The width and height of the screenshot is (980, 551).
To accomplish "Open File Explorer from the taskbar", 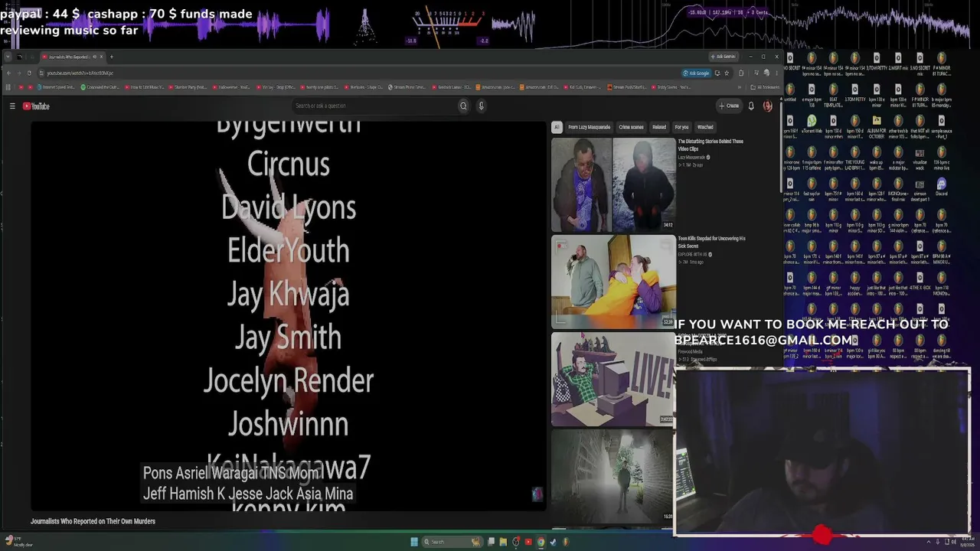I will [x=503, y=542].
